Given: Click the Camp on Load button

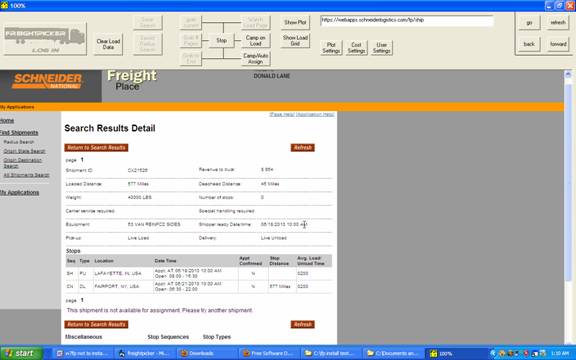Looking at the screenshot, I should [255, 40].
